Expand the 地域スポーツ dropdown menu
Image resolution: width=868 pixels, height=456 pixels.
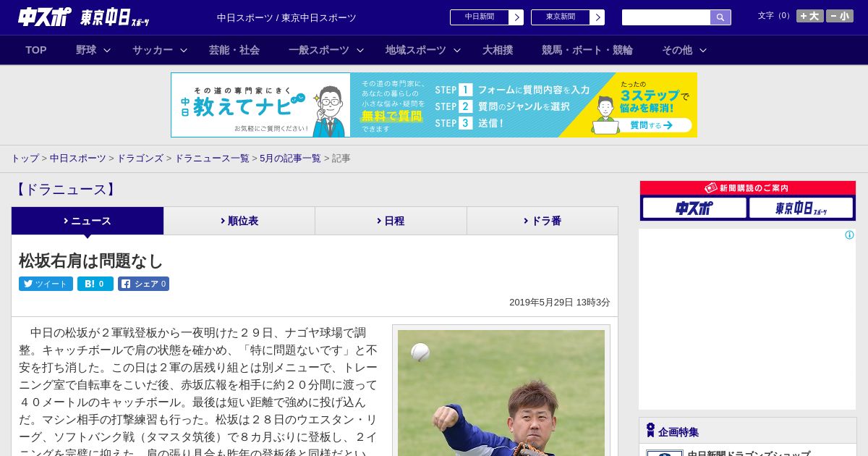click(x=423, y=50)
